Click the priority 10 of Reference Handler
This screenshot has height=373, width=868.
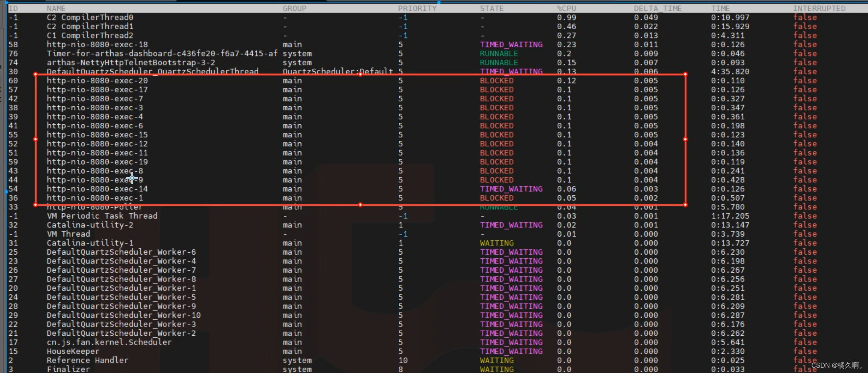click(x=403, y=361)
